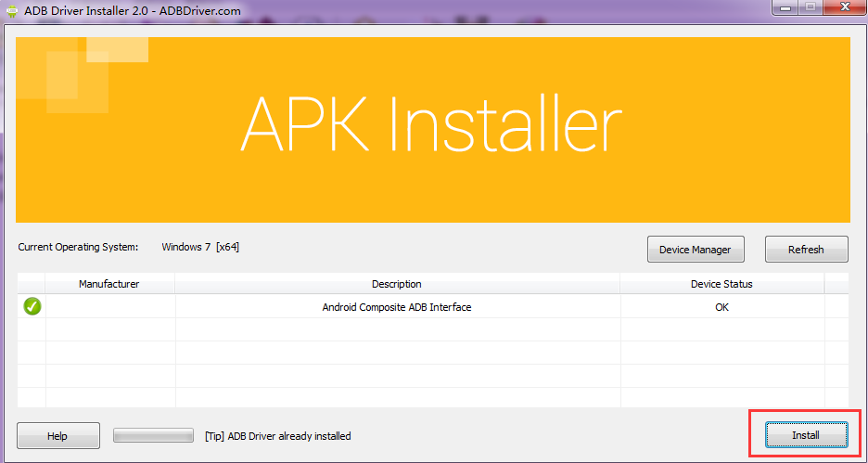Viewport: 868px width, 463px height.
Task: Open Device Manager
Action: click(696, 250)
